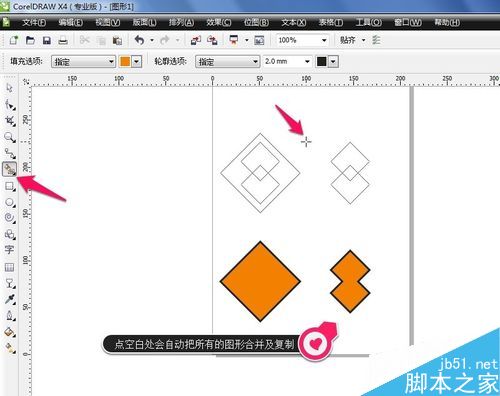Click the Export icon
Image resolution: width=500 pixels, height=396 pixels.
(x=212, y=40)
